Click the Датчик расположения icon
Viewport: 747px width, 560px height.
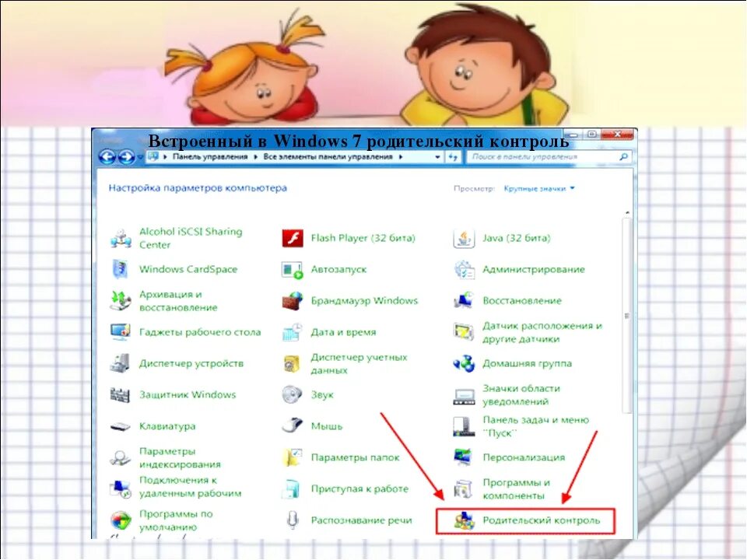(464, 332)
